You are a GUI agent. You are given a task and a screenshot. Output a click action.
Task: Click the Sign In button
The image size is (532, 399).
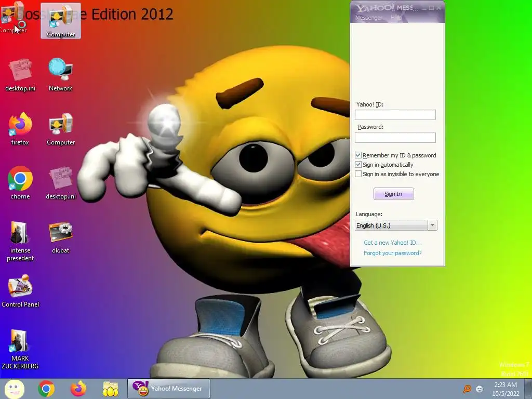pos(394,194)
